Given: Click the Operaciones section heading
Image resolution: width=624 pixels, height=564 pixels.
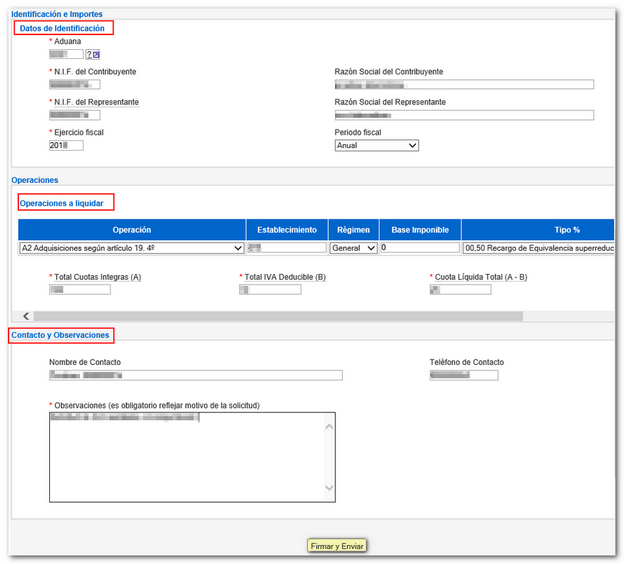Looking at the screenshot, I should pyautogui.click(x=35, y=180).
